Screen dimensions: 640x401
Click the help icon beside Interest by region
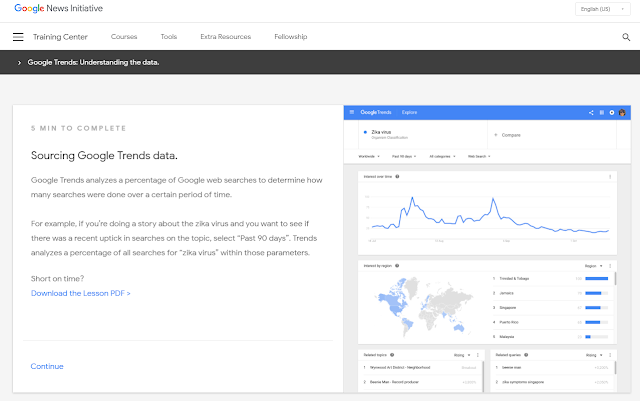(397, 266)
